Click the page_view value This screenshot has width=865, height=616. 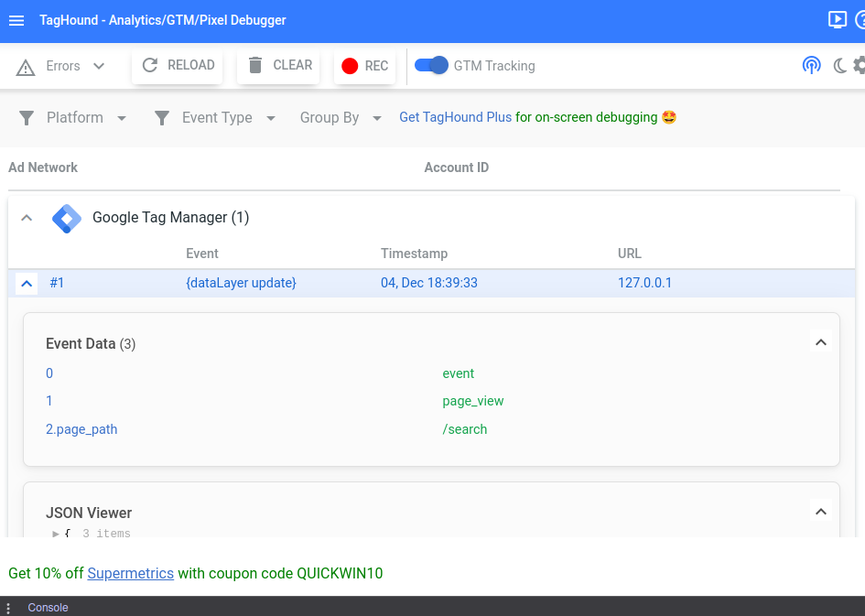click(472, 401)
